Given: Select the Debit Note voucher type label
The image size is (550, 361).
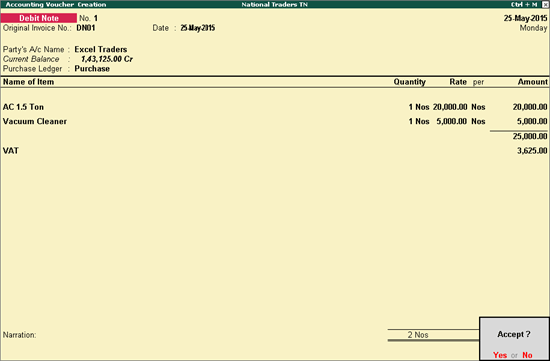Looking at the screenshot, I should (39, 18).
